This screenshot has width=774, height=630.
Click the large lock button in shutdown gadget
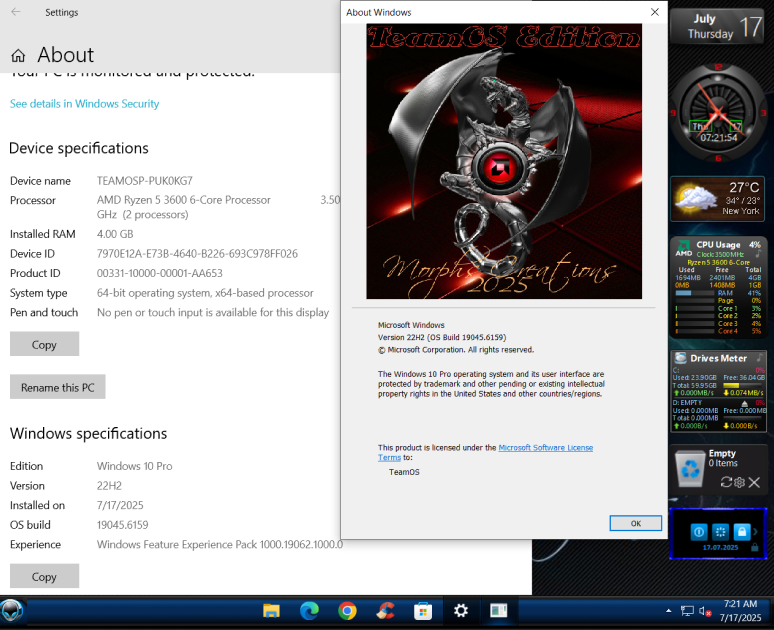[741, 532]
